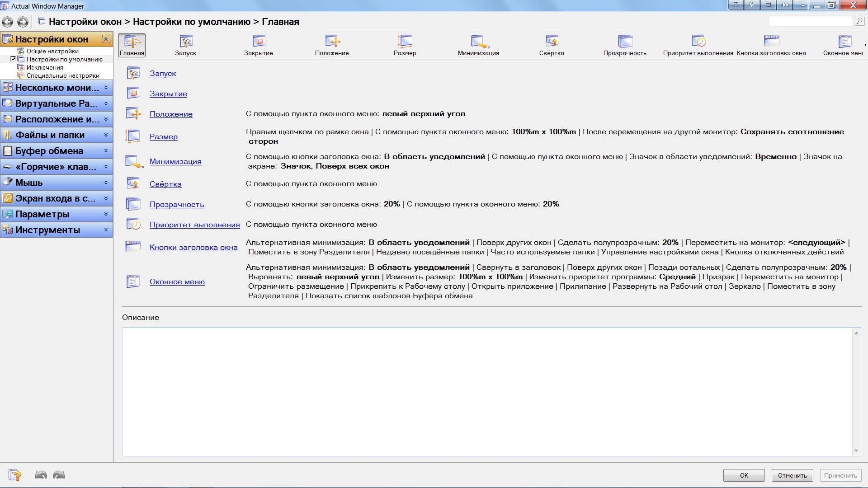Click the Параметры section icon in sidebar

[7, 214]
